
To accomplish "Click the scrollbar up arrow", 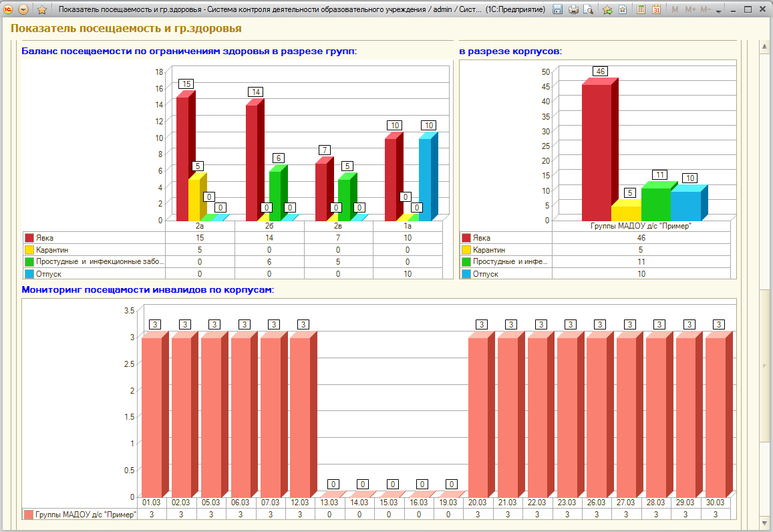I will (x=764, y=47).
